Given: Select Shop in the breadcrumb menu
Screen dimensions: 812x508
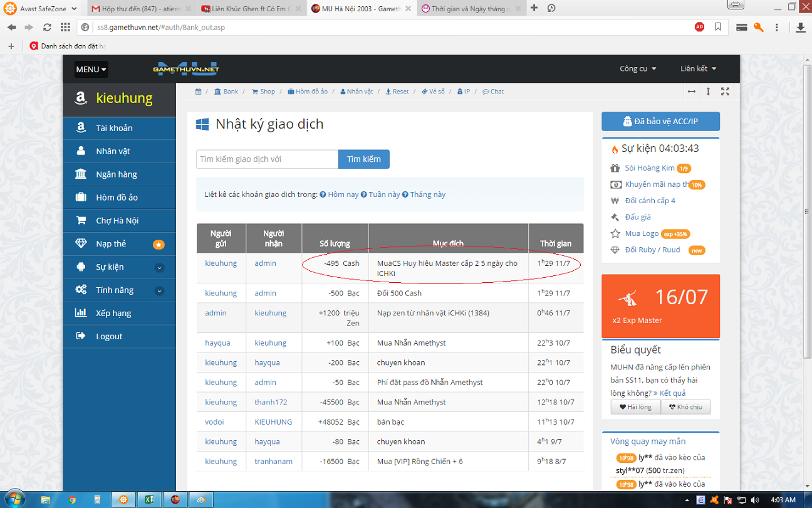Looking at the screenshot, I should click(264, 92).
